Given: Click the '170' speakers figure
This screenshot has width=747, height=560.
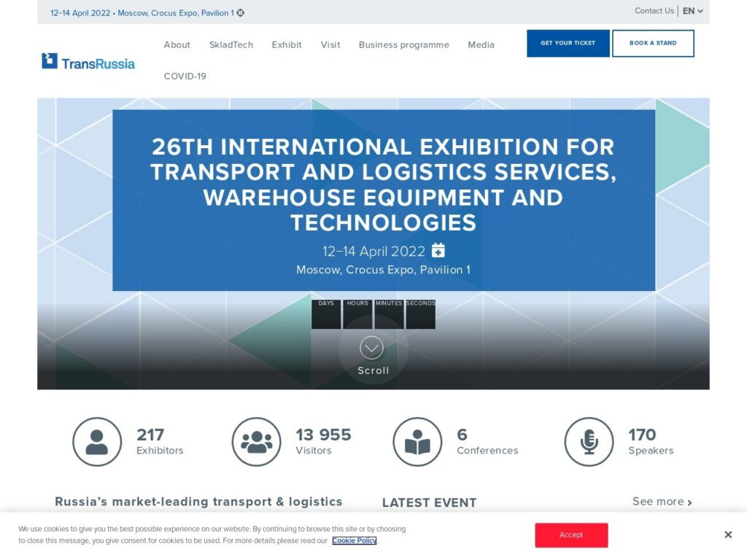Looking at the screenshot, I should point(642,435).
